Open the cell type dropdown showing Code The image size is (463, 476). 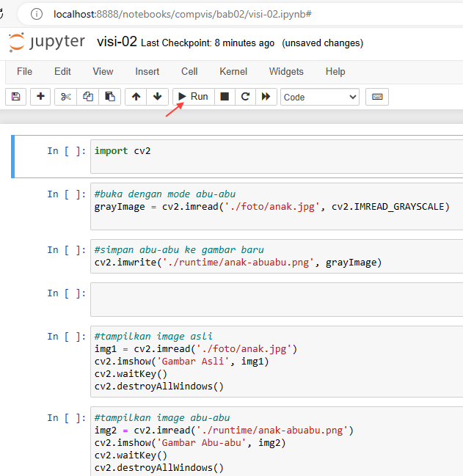[x=320, y=97]
